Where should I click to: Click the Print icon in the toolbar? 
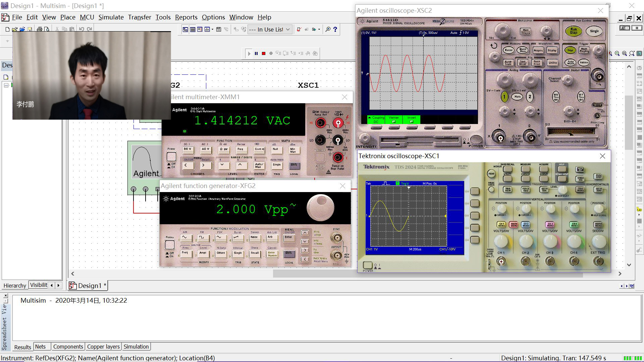click(40, 29)
